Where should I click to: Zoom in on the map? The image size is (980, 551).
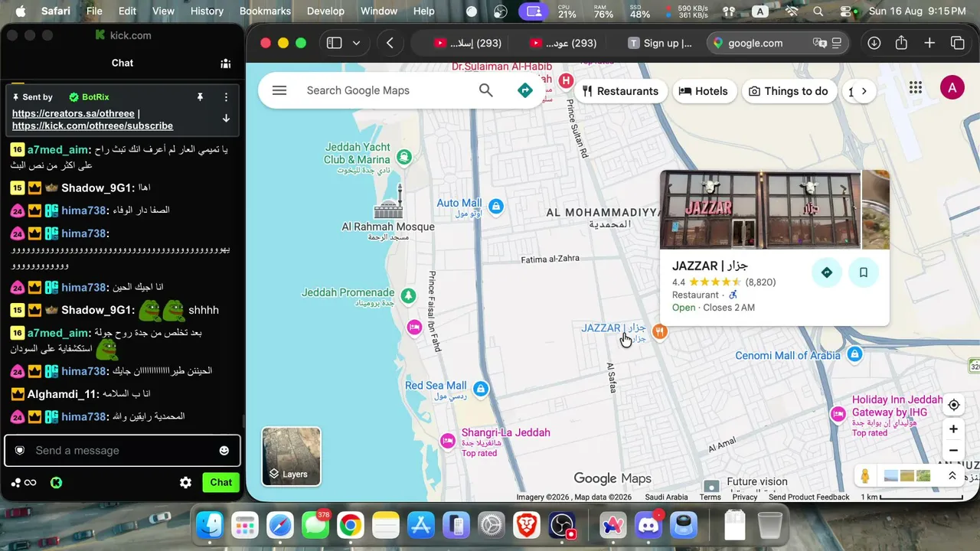953,429
